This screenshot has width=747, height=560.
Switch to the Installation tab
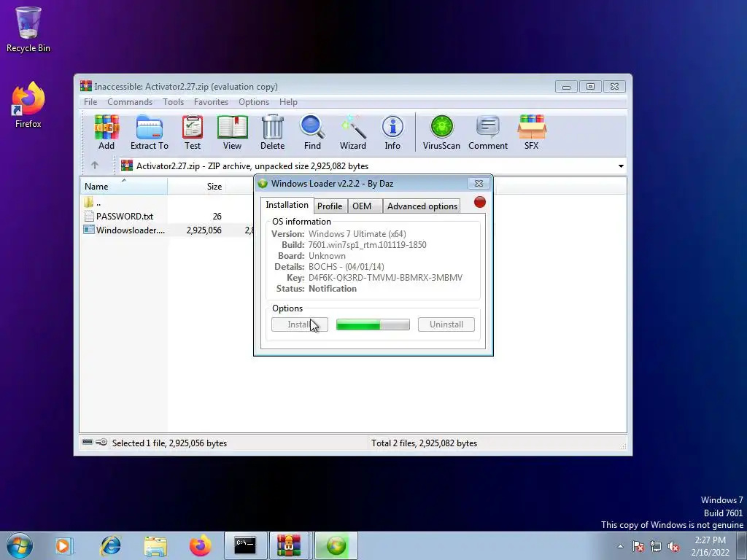(x=287, y=205)
